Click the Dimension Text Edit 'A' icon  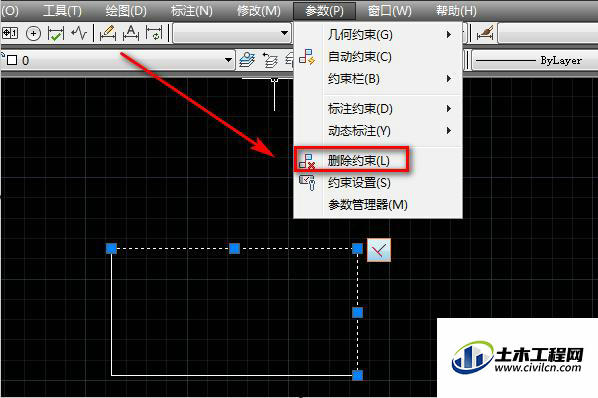point(131,33)
